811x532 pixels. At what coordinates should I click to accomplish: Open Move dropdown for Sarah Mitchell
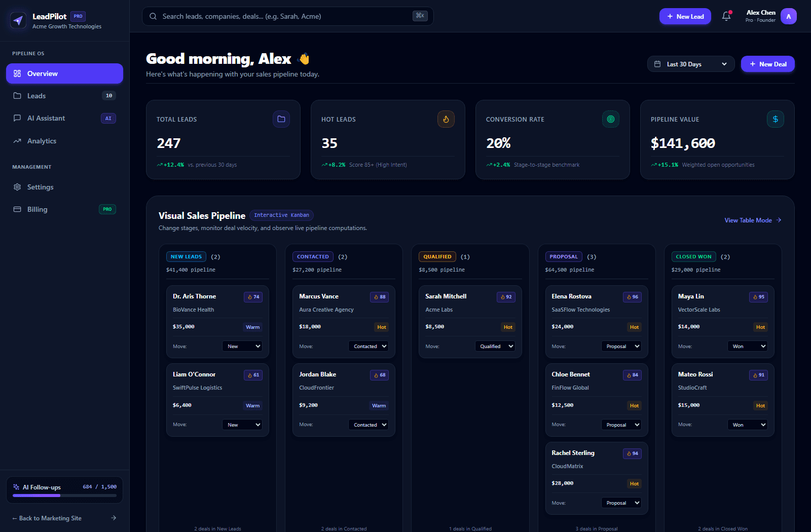pyautogui.click(x=495, y=346)
